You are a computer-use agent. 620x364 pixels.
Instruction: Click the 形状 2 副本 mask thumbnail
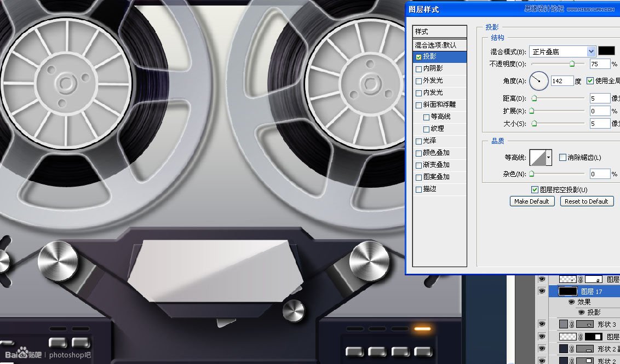point(585,349)
